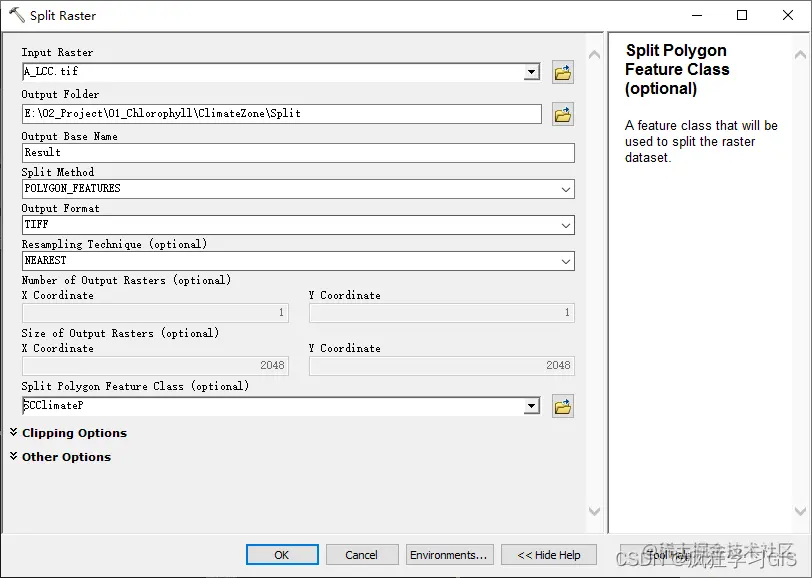Open the Resampling Technique dropdown
812x578 pixels.
click(566, 262)
